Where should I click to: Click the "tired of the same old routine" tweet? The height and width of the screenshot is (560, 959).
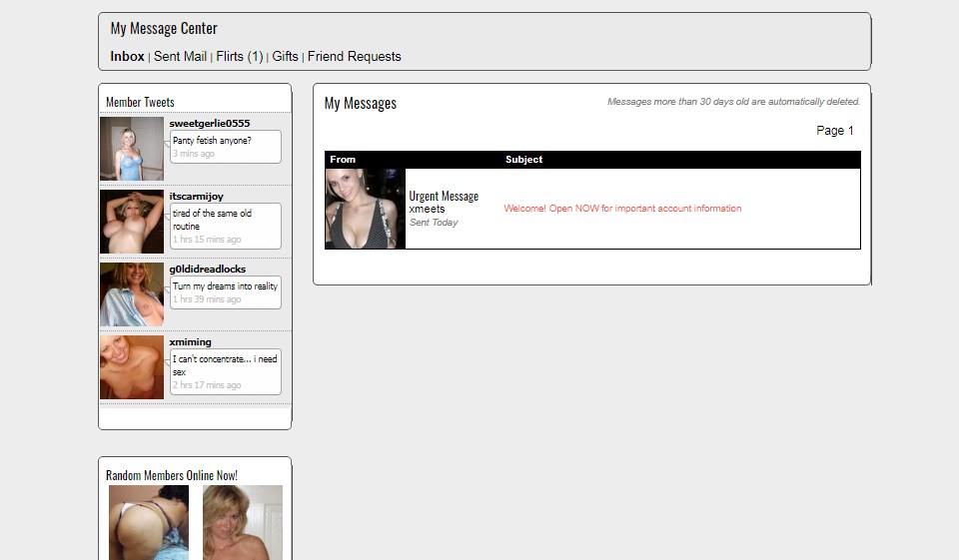coord(212,220)
